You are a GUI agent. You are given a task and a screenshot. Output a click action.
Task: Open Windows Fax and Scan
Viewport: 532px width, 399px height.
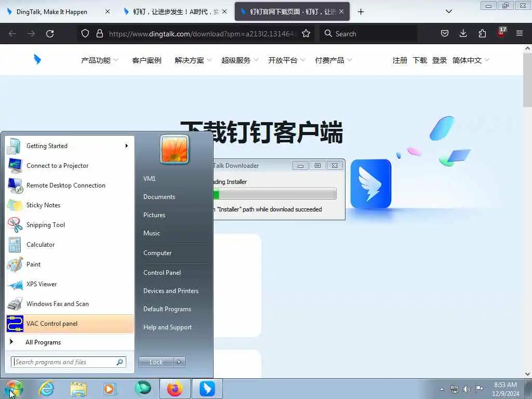pos(70,303)
